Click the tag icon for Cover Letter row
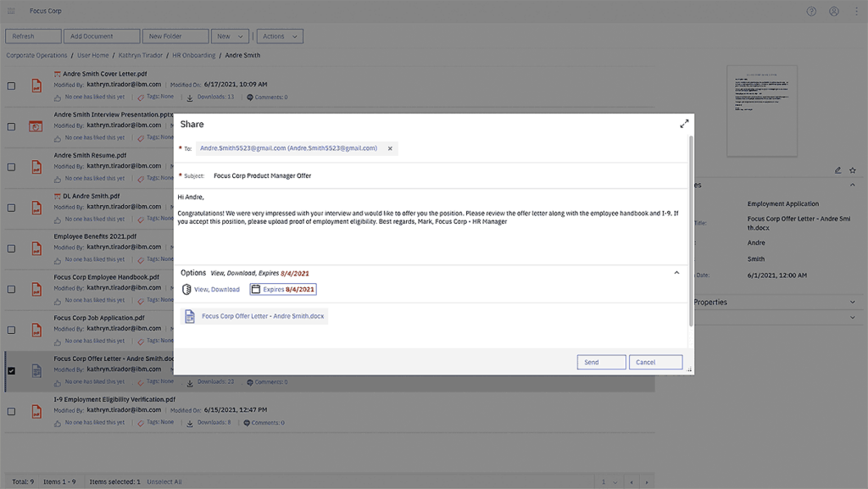This screenshot has width=868, height=489. [141, 97]
